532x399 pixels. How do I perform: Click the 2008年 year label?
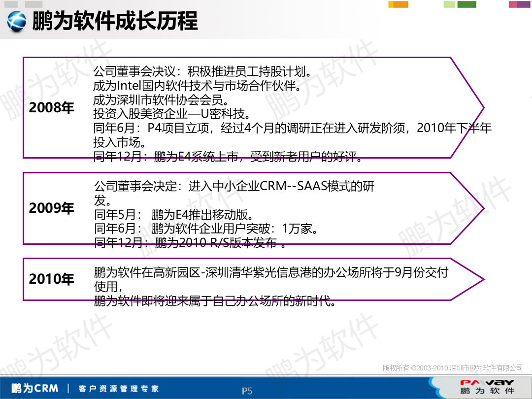click(x=52, y=107)
